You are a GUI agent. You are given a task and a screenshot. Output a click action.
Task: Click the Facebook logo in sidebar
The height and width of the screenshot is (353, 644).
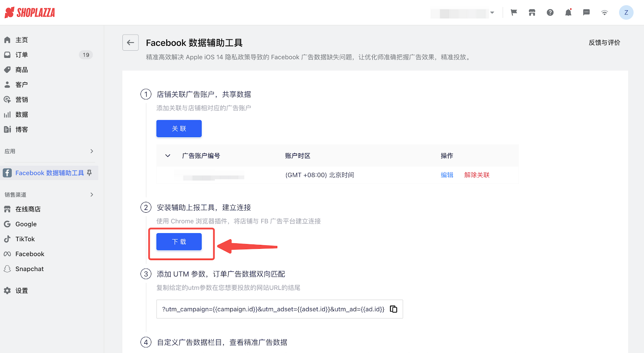click(7, 173)
